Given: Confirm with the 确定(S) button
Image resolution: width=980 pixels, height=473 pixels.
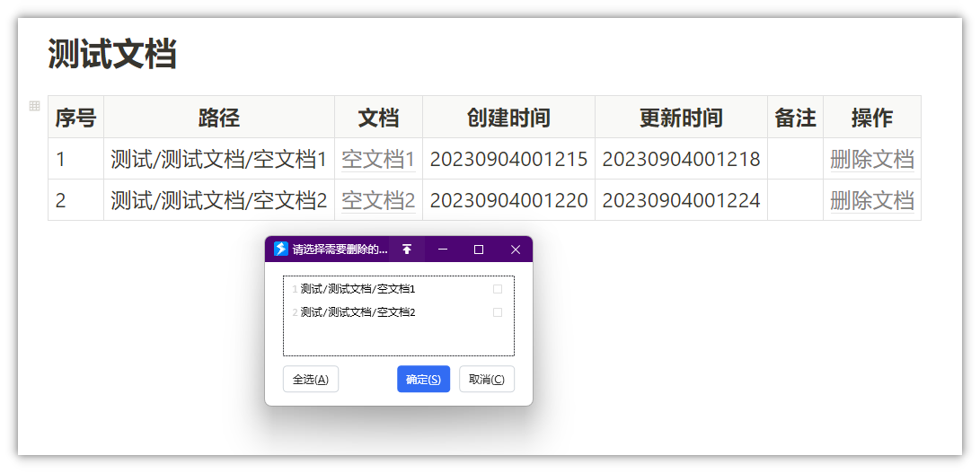Looking at the screenshot, I should pyautogui.click(x=424, y=380).
